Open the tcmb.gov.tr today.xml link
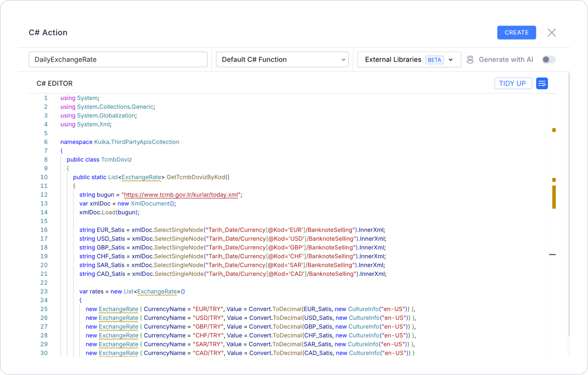This screenshot has width=588, height=375. [181, 195]
